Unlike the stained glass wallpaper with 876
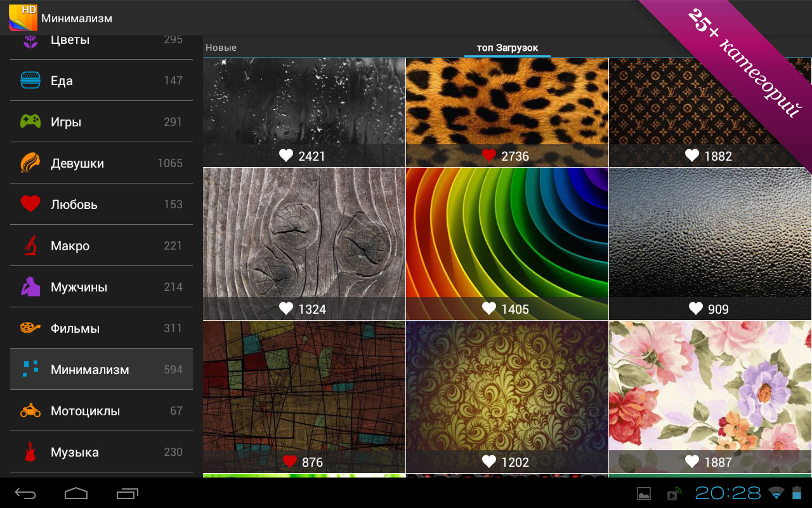 click(x=290, y=462)
